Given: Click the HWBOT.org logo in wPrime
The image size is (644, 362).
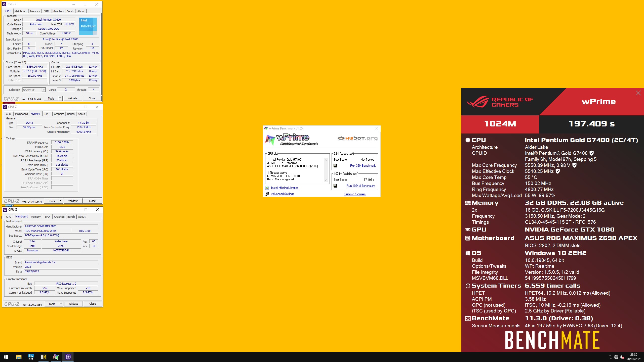Looking at the screenshot, I should click(x=357, y=138).
